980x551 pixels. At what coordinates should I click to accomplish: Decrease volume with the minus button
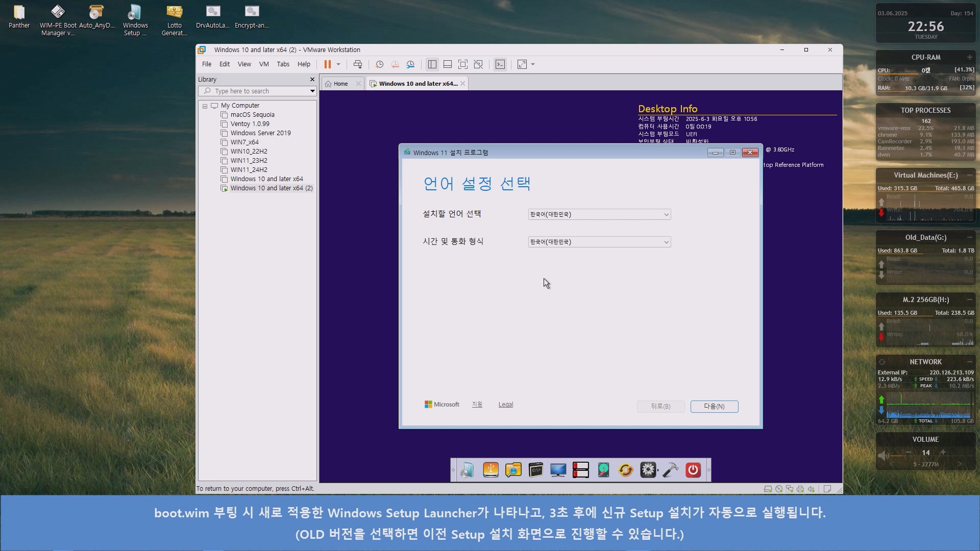908,452
